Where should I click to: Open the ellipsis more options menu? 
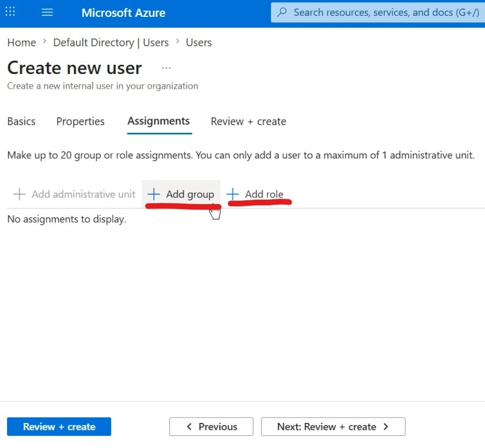[166, 67]
